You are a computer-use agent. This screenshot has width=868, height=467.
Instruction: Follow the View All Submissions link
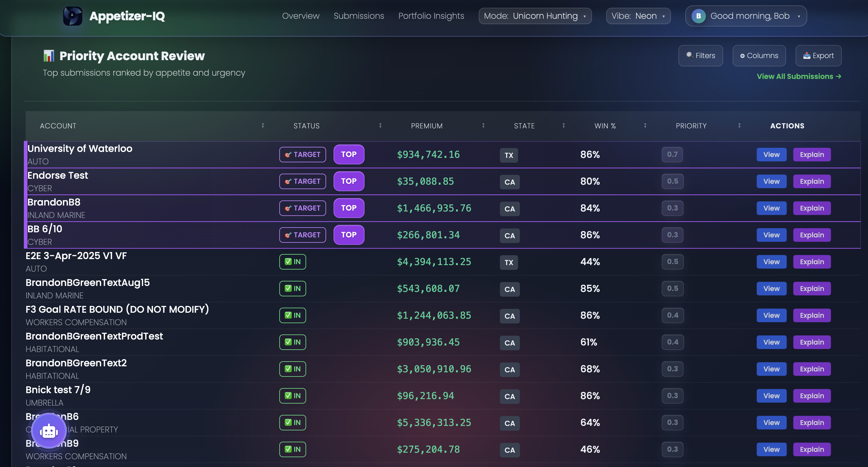[x=799, y=77]
